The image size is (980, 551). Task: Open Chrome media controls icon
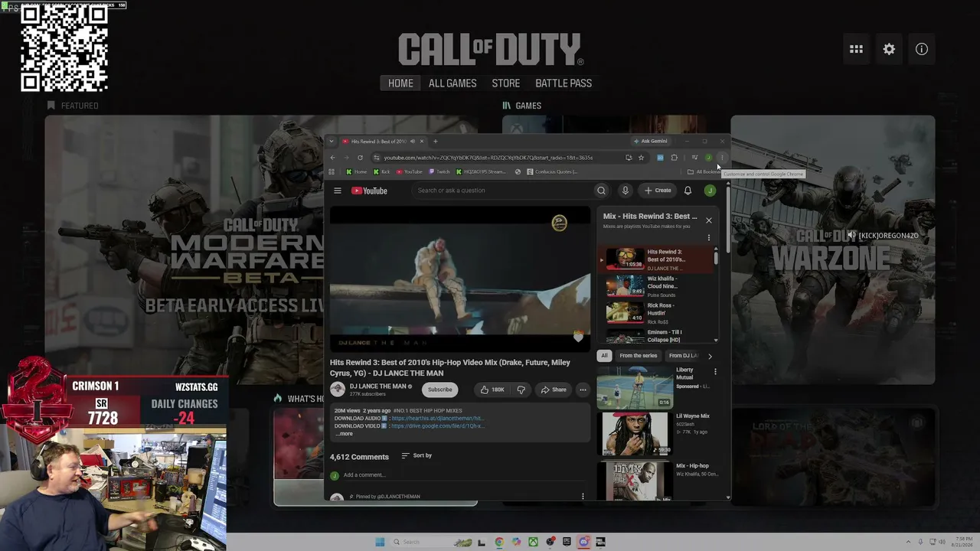(694, 158)
